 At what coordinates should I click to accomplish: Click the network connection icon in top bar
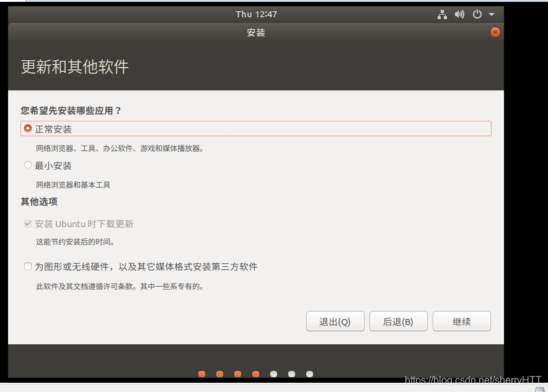[x=442, y=14]
